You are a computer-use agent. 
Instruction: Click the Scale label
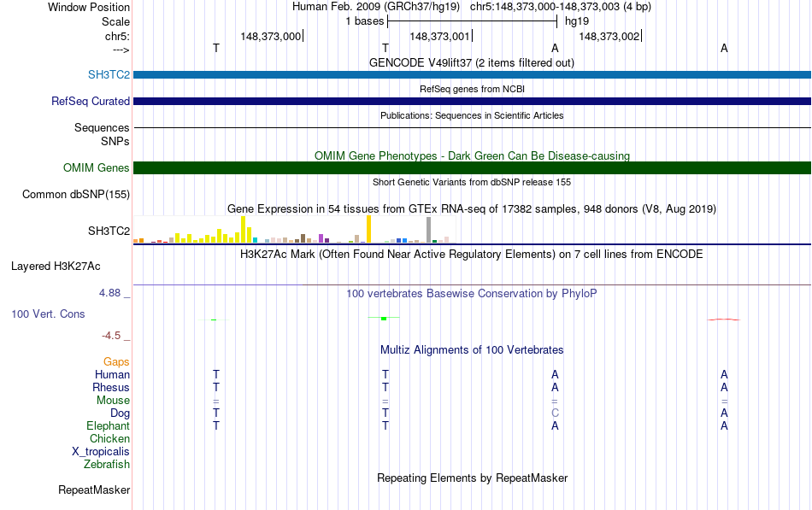point(115,21)
